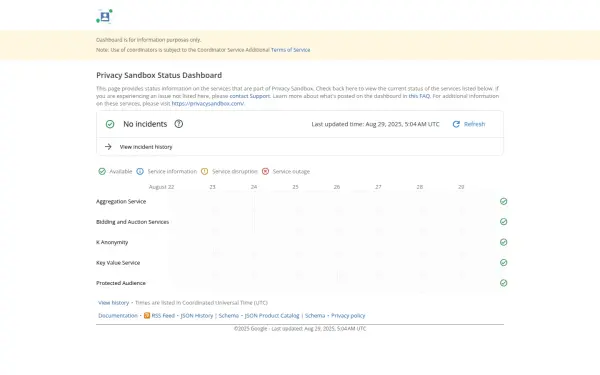Click the arrow beside View incident history
The height and width of the screenshot is (375, 600).
108,147
